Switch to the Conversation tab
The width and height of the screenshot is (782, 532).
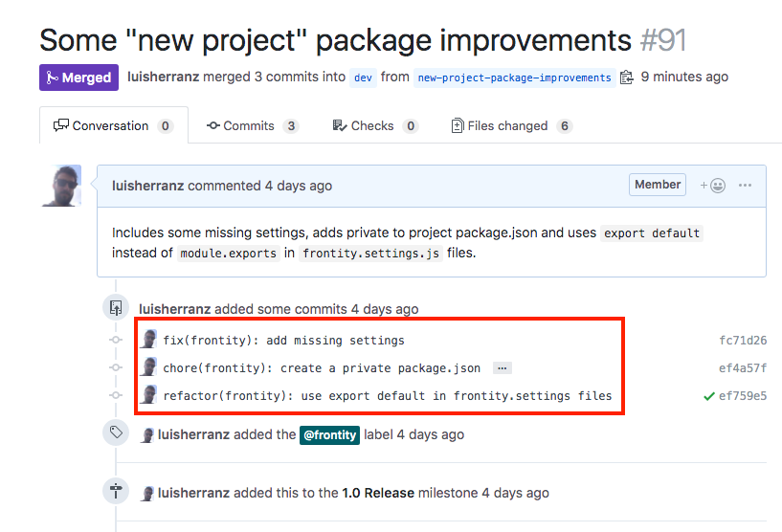click(x=113, y=125)
